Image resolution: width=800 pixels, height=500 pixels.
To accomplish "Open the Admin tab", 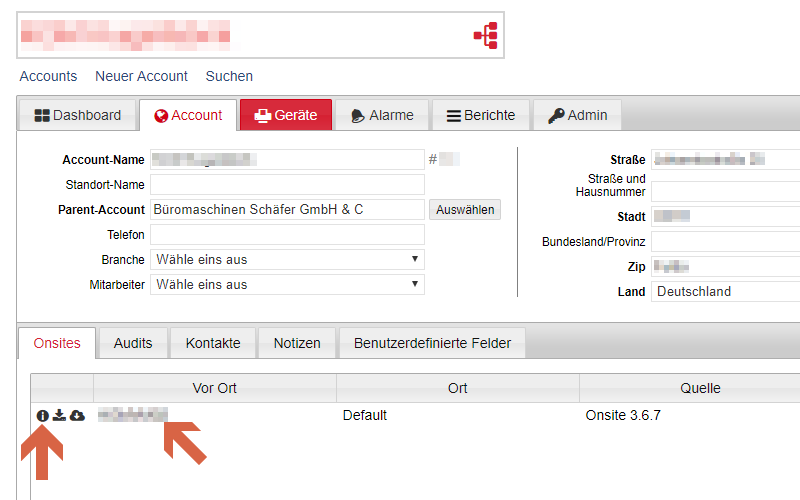I will point(577,115).
